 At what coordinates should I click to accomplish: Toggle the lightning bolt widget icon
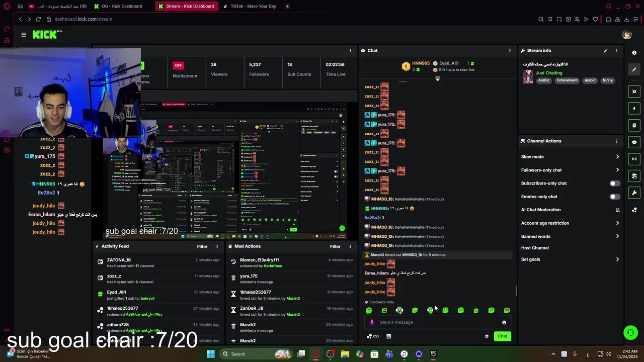point(634,108)
